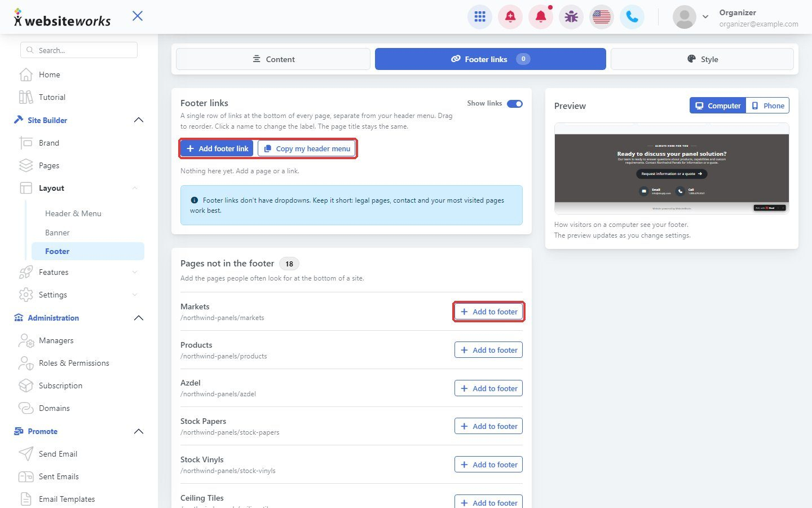
Task: Open notifications bell with red dot
Action: 541,17
